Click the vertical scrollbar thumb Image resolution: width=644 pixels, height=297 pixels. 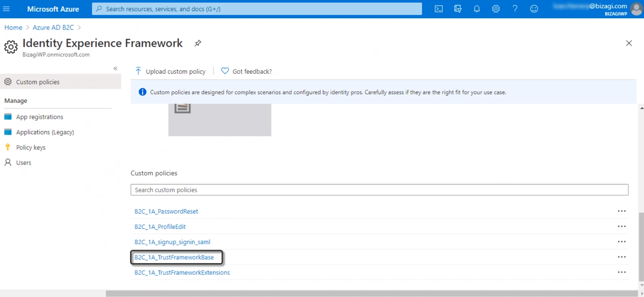[x=641, y=246]
